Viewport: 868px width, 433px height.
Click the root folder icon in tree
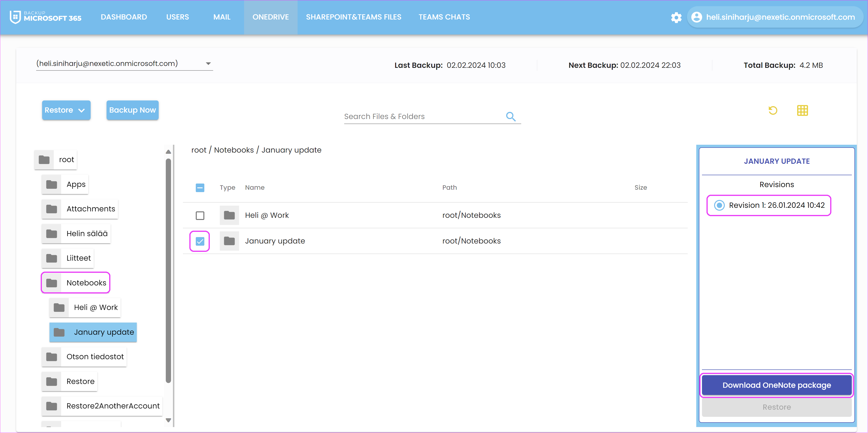[x=44, y=159]
